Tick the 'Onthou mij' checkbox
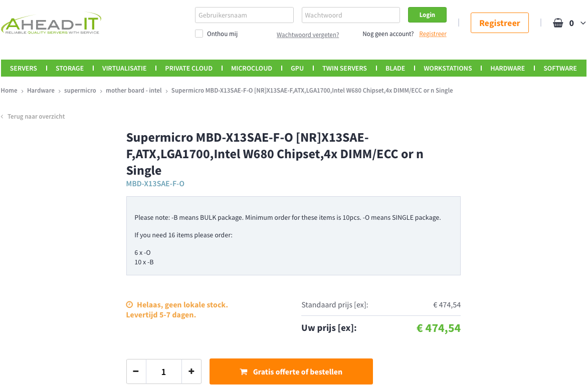The image size is (588, 387). pyautogui.click(x=199, y=34)
